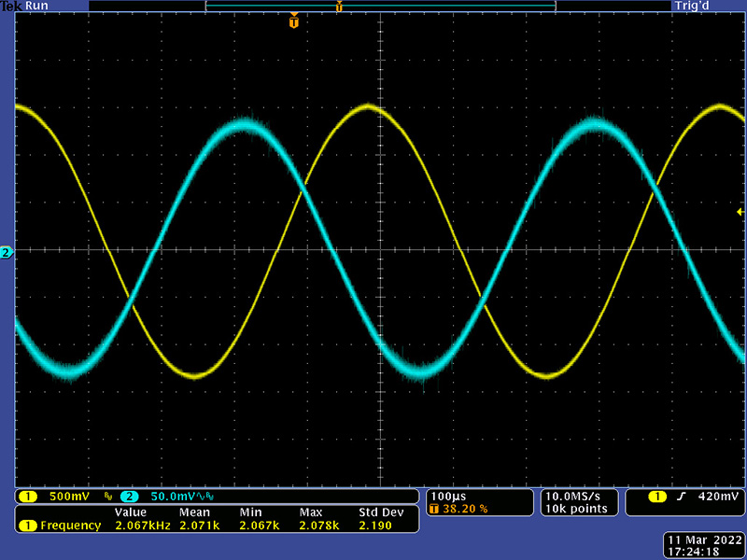Click the Std Dev column header
Screen dimensions: 747x560
[x=381, y=512]
